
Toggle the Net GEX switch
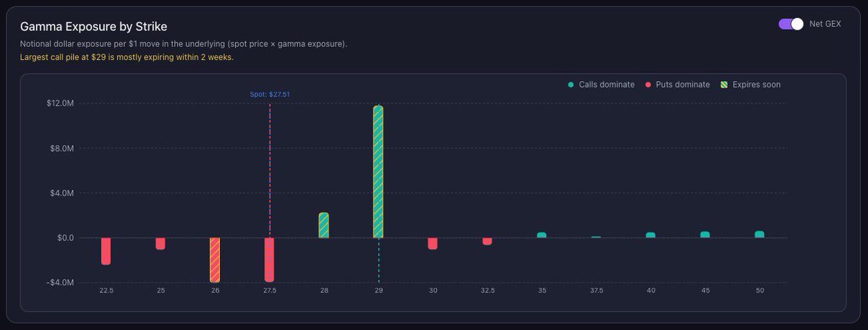791,24
